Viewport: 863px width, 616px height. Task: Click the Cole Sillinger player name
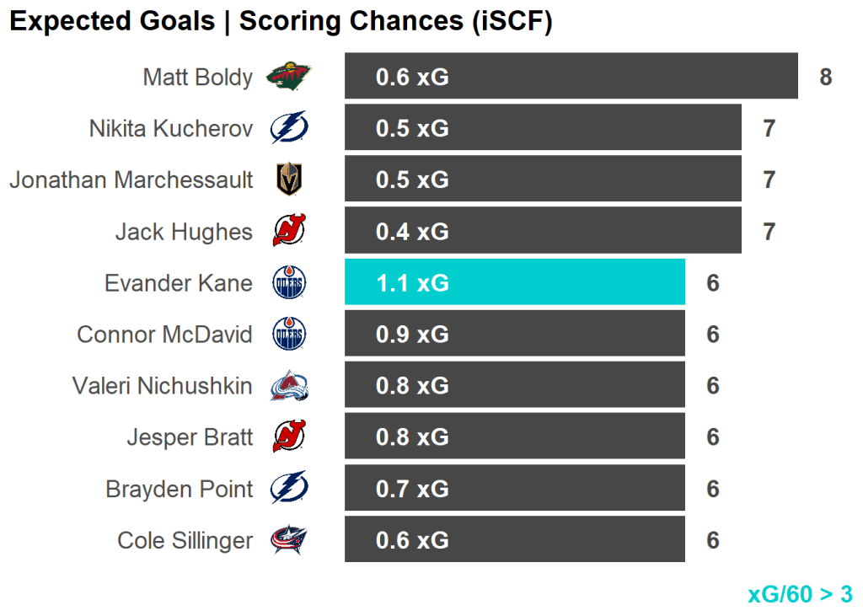point(185,540)
